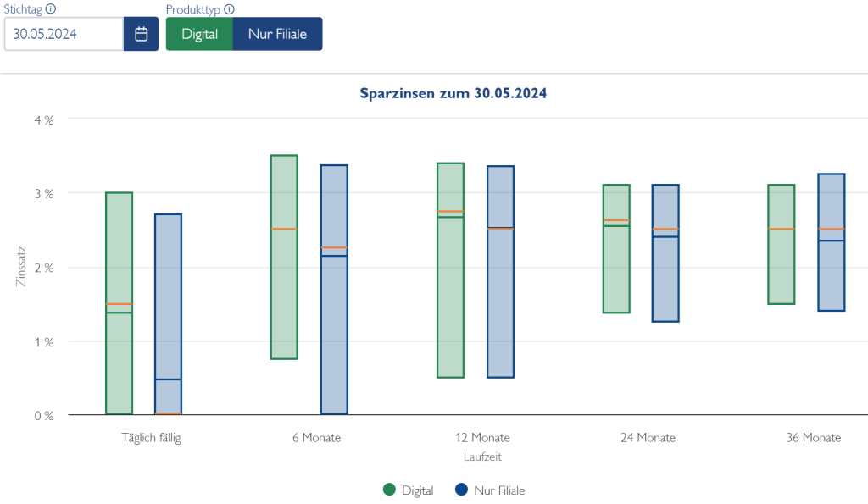Click the green 12 Monate Digital bar
The width and height of the screenshot is (868, 504).
coord(450,296)
